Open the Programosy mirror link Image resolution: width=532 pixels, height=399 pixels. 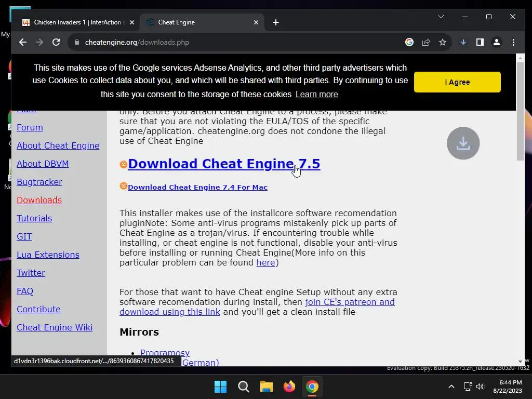165,353
